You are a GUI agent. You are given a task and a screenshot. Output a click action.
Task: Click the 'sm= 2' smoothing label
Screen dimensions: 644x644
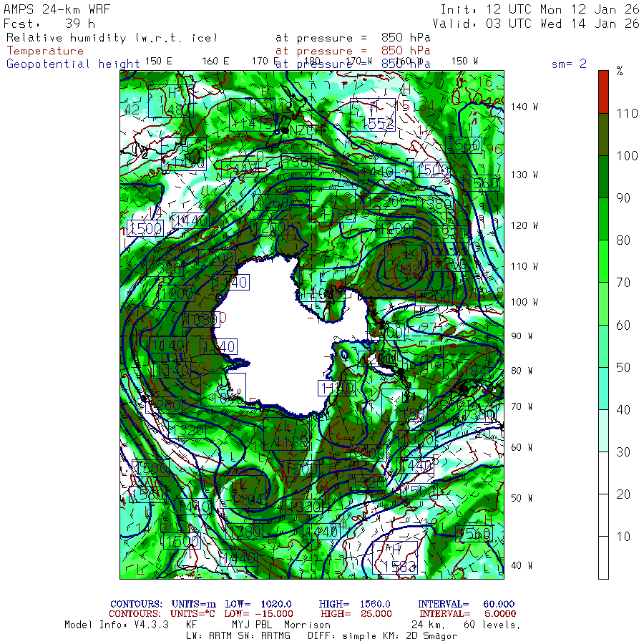pyautogui.click(x=569, y=64)
